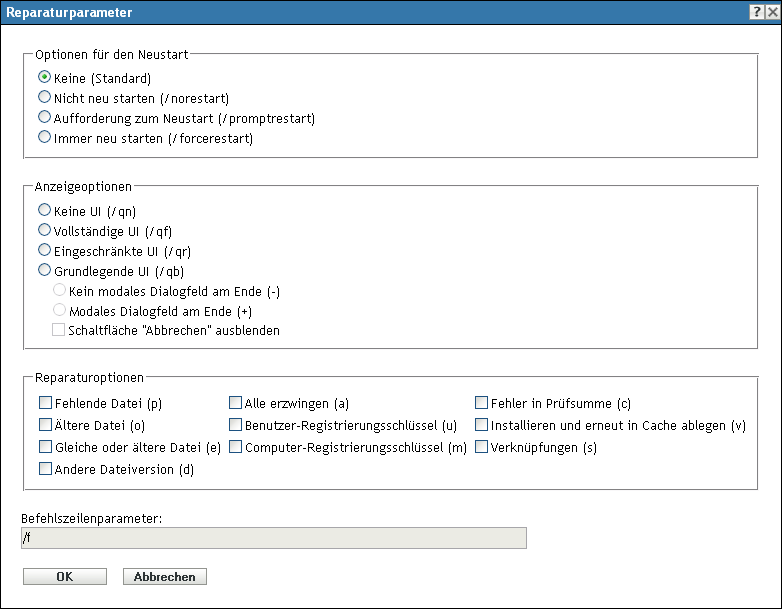Choose Vollständige UI (/qf) option
The width and height of the screenshot is (782, 609).
point(44,230)
